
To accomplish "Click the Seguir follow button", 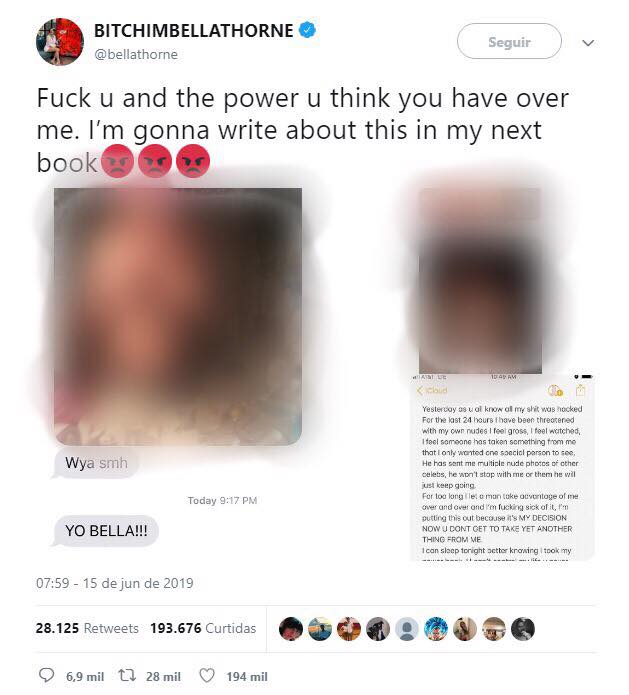I will (x=509, y=42).
